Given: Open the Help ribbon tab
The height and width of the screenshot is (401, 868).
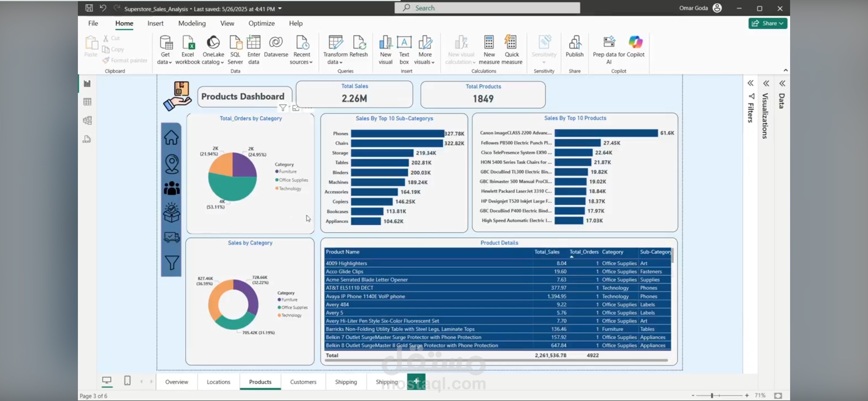Looking at the screenshot, I should coord(296,23).
